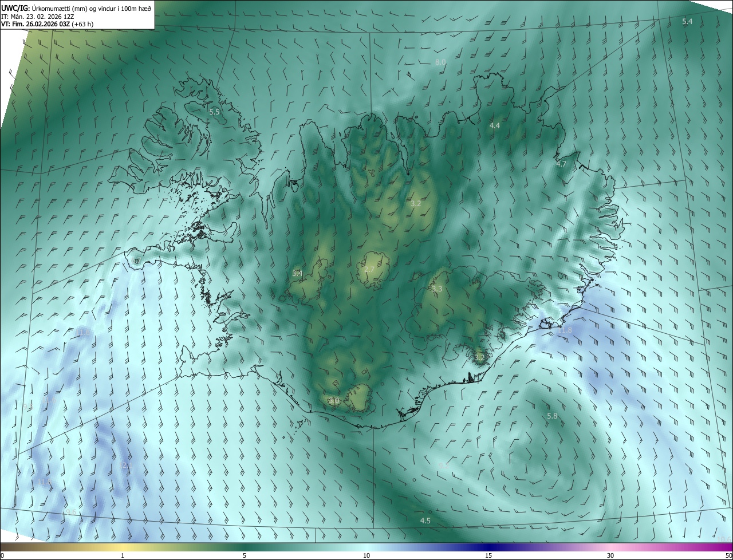Viewport: 733px width, 560px height.
Task: Click the colour scale tick labelled 1
Action: pyautogui.click(x=123, y=555)
